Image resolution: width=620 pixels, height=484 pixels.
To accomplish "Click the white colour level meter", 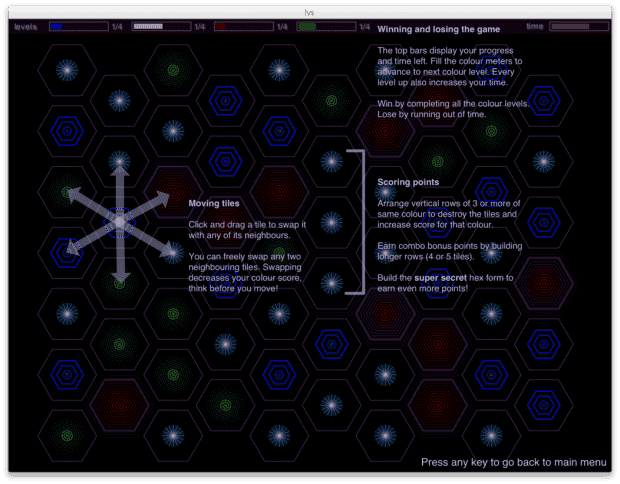I will pyautogui.click(x=160, y=27).
